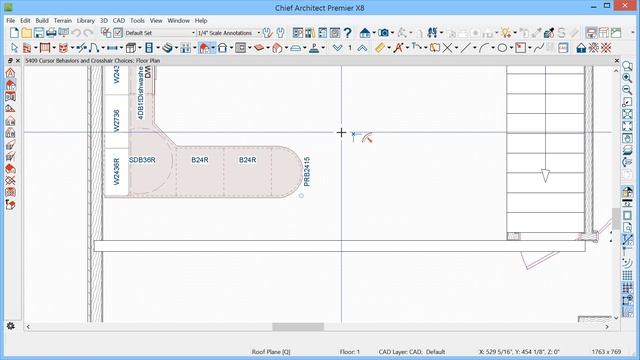640x360 pixels.
Task: Go down one floor
Action: click(337, 48)
